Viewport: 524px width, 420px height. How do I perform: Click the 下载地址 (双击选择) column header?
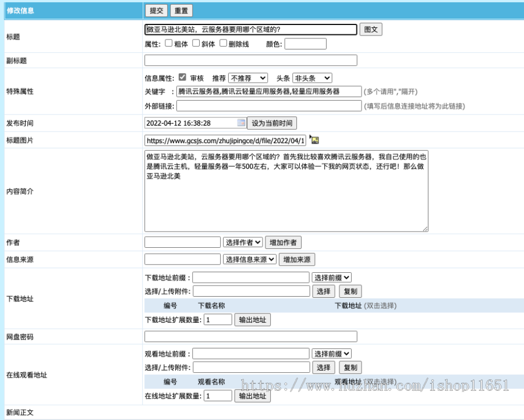[x=366, y=306]
